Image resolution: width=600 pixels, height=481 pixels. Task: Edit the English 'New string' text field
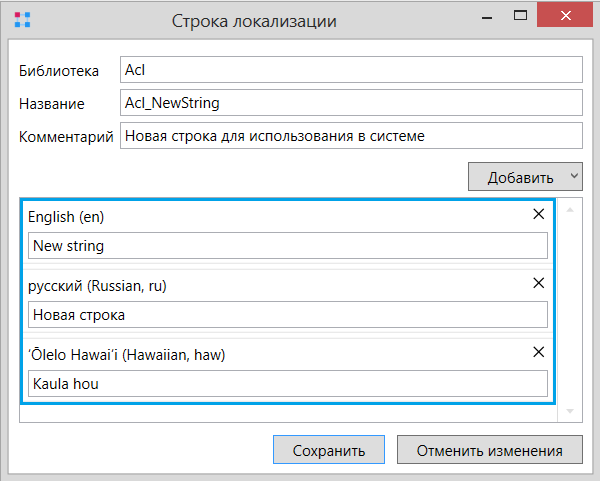tap(288, 246)
